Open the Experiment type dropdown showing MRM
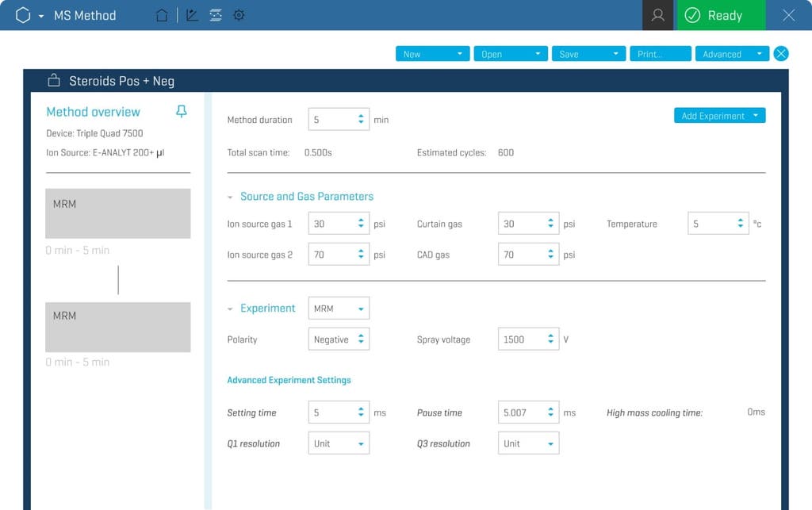The height and width of the screenshot is (510, 812). pos(339,308)
